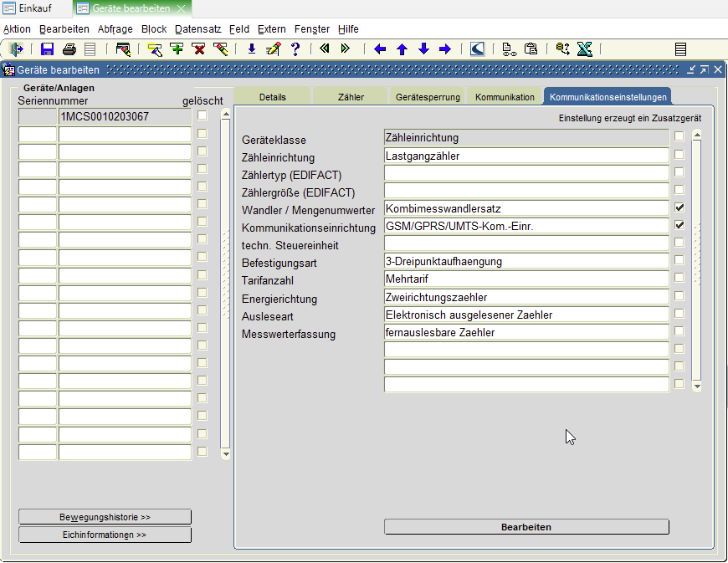The width and height of the screenshot is (728, 563).
Task: Click the Print icon in the toolbar
Action: (x=69, y=49)
